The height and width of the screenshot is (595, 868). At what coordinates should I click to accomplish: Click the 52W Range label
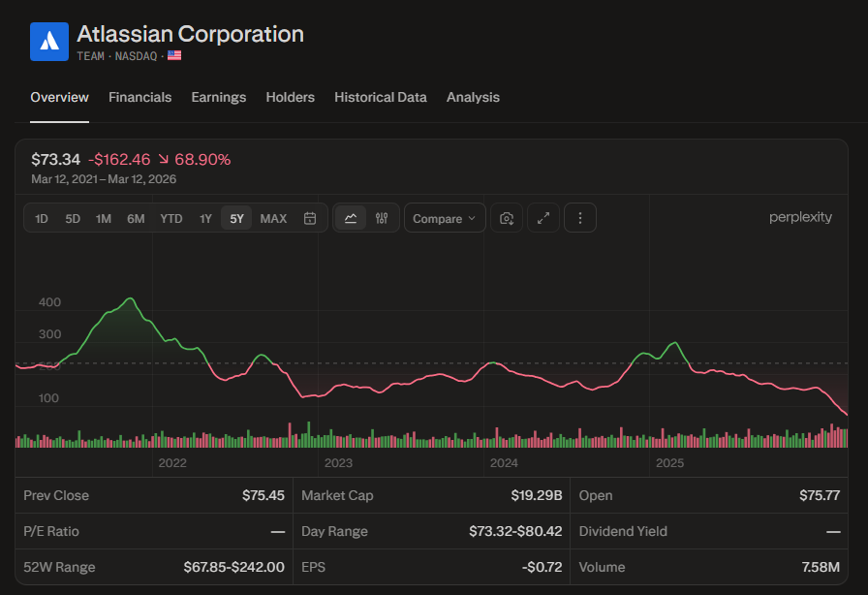[x=59, y=567]
